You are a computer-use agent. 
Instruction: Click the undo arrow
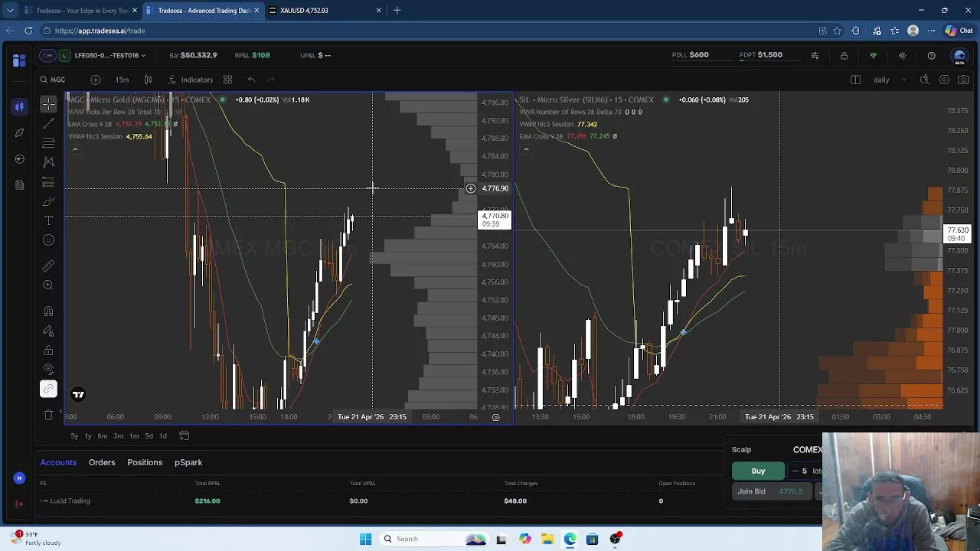pyautogui.click(x=251, y=80)
